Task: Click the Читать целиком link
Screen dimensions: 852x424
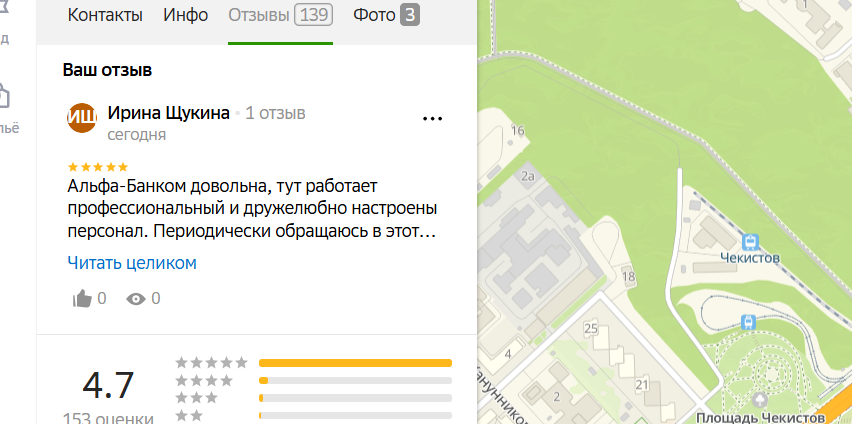Action: [x=132, y=263]
